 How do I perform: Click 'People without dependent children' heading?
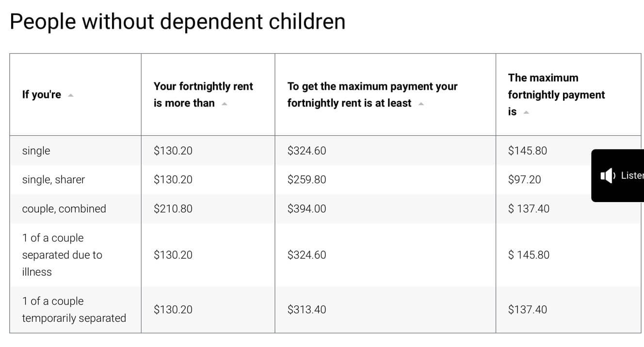pos(177,22)
